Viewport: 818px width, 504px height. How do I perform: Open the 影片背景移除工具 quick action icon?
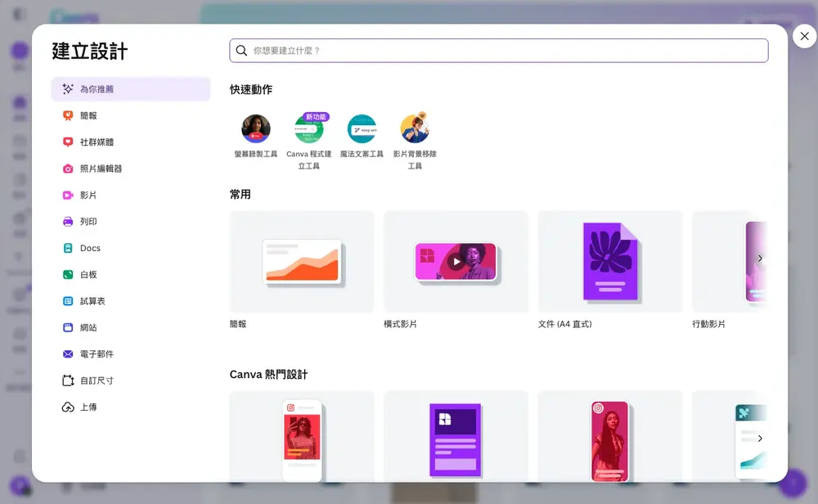[x=415, y=128]
